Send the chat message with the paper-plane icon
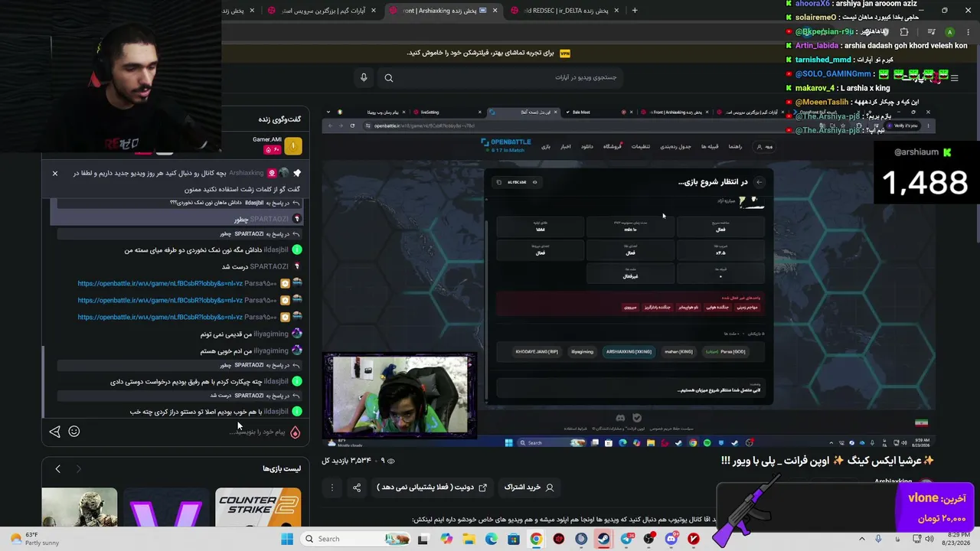The image size is (980, 551). [54, 432]
